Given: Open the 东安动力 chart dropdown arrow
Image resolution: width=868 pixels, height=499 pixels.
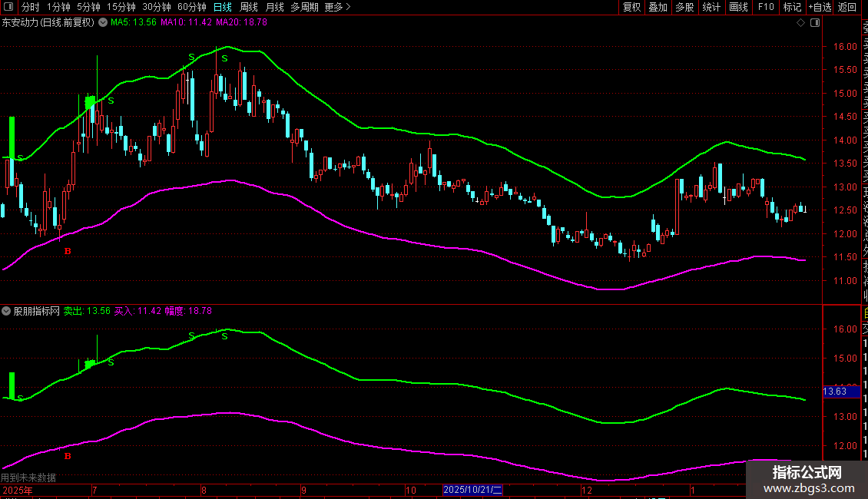Looking at the screenshot, I should tap(101, 23).
